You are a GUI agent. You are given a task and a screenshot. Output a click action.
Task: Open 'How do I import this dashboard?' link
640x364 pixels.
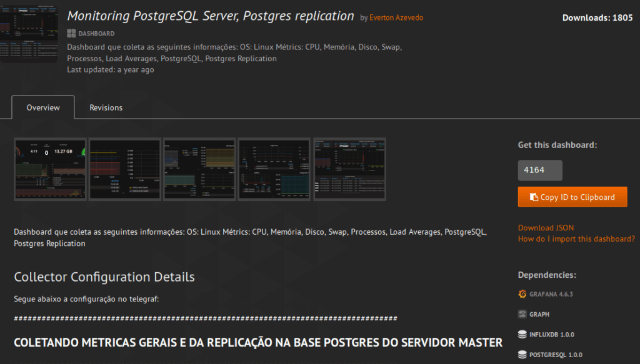point(576,239)
